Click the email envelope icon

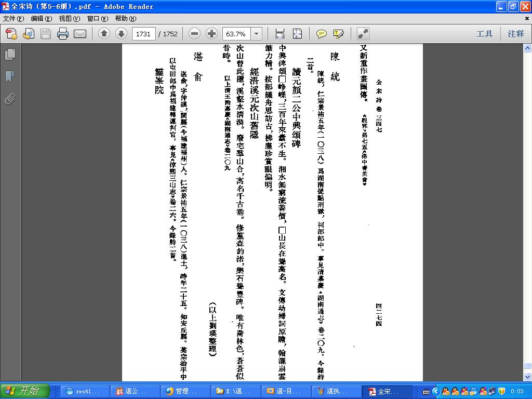(x=80, y=34)
